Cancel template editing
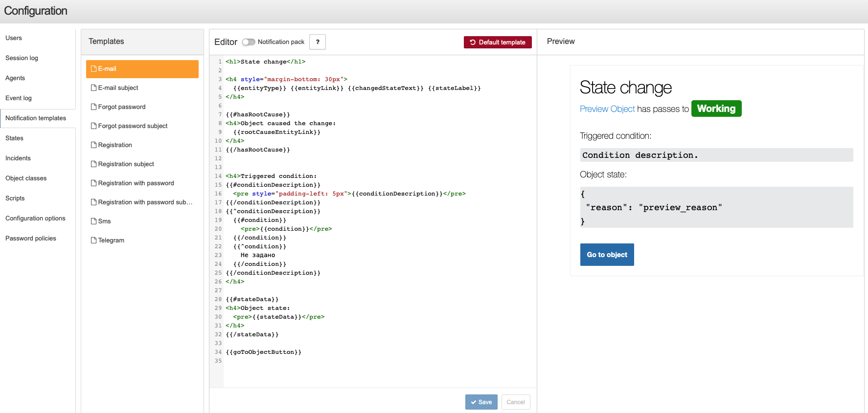Screen dimensions: 868x413 [x=516, y=402]
